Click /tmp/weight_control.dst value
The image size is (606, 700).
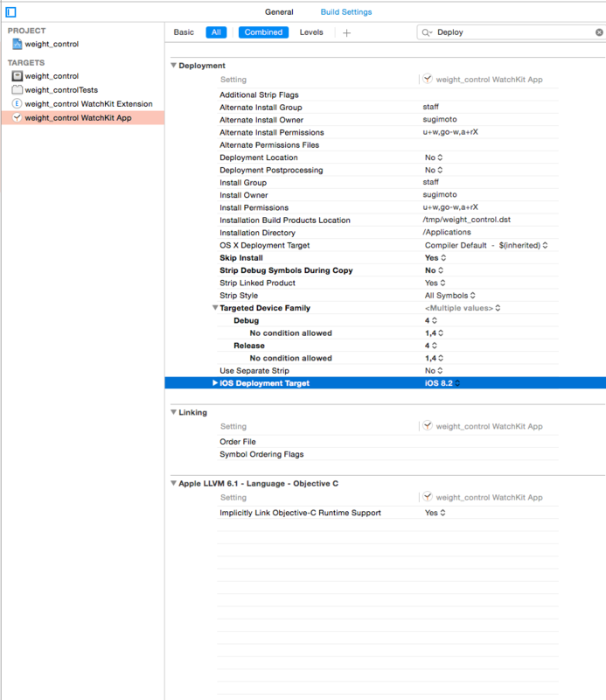pos(466,220)
